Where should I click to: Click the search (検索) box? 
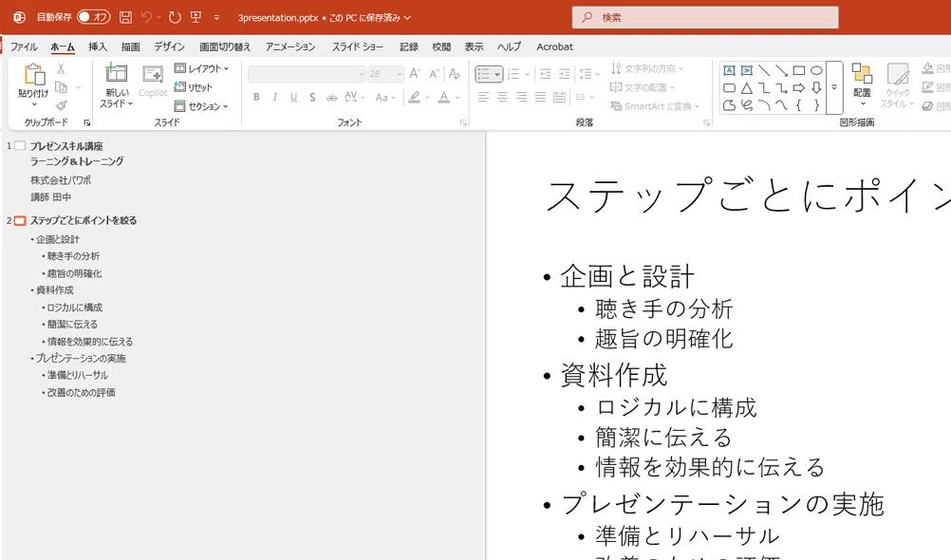(705, 18)
